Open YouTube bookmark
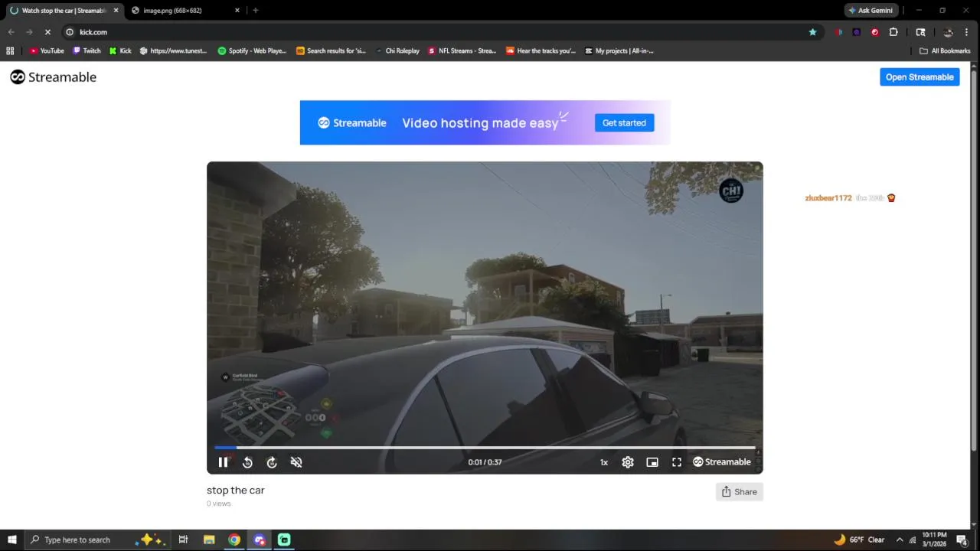Screen dimensions: 980x551 coord(47,51)
